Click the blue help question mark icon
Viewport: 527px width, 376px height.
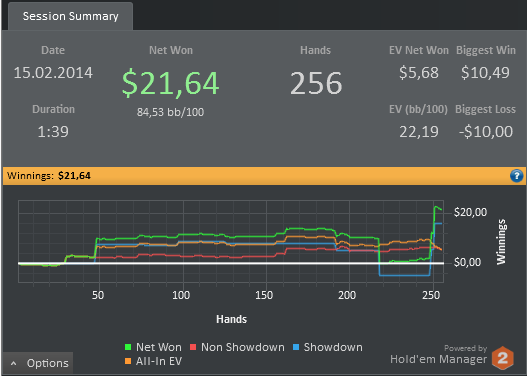[x=516, y=175]
